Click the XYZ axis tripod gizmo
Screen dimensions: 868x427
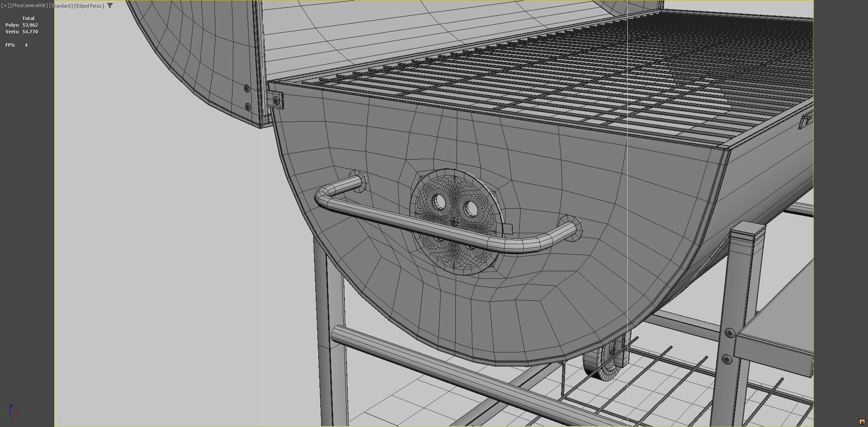click(10, 410)
